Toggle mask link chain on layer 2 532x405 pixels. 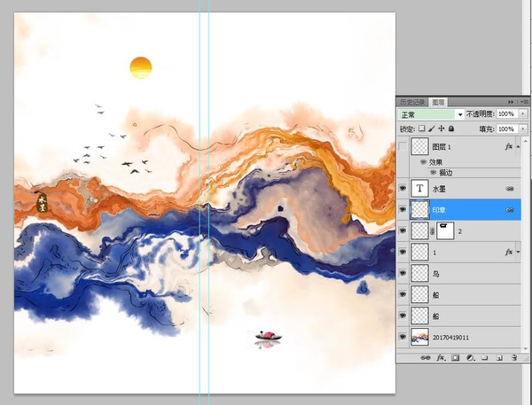click(433, 231)
